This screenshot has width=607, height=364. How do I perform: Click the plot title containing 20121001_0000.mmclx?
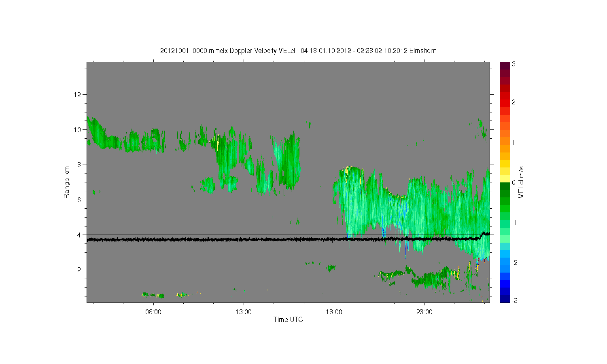point(298,51)
